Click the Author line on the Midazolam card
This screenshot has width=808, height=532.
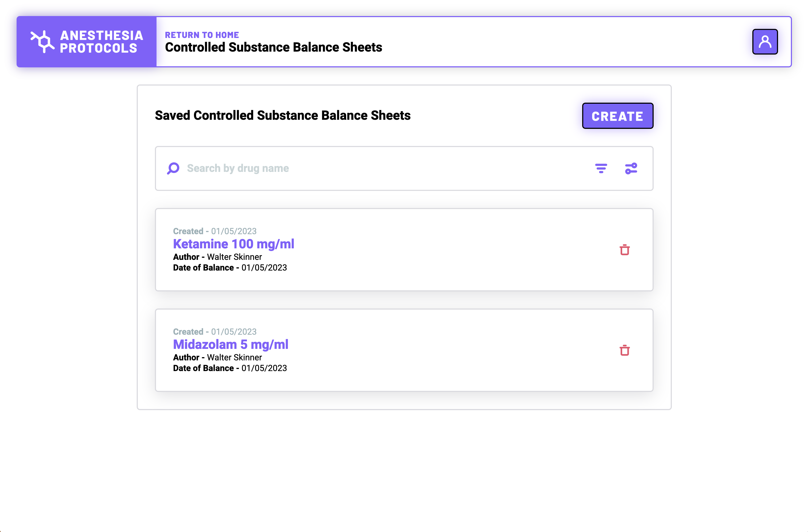[x=218, y=357]
